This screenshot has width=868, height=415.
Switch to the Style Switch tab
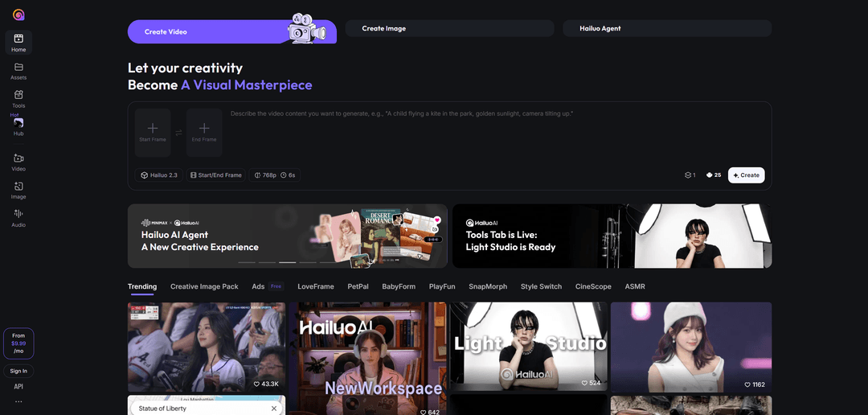541,286
